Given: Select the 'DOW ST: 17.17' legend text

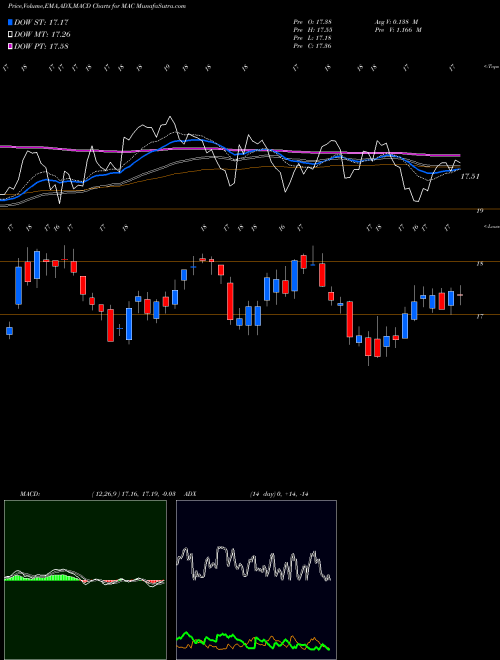Looking at the screenshot, I should [41, 22].
